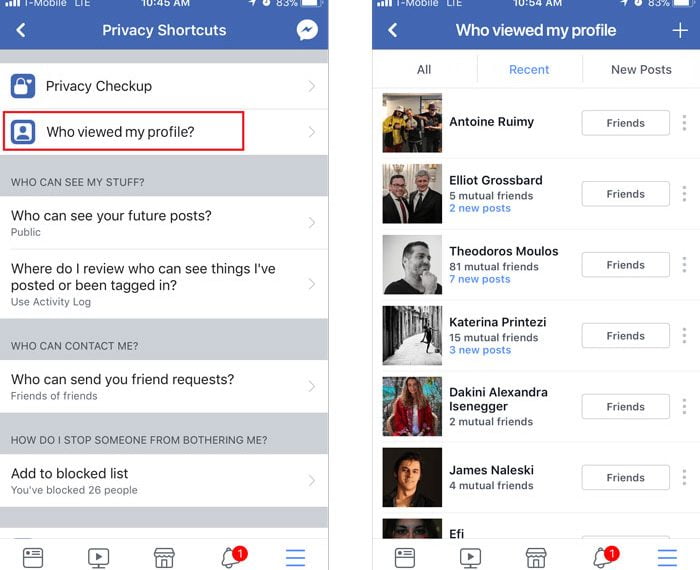The width and height of the screenshot is (700, 570).
Task: Tap the Privacy Checkup lock icon
Action: click(23, 86)
